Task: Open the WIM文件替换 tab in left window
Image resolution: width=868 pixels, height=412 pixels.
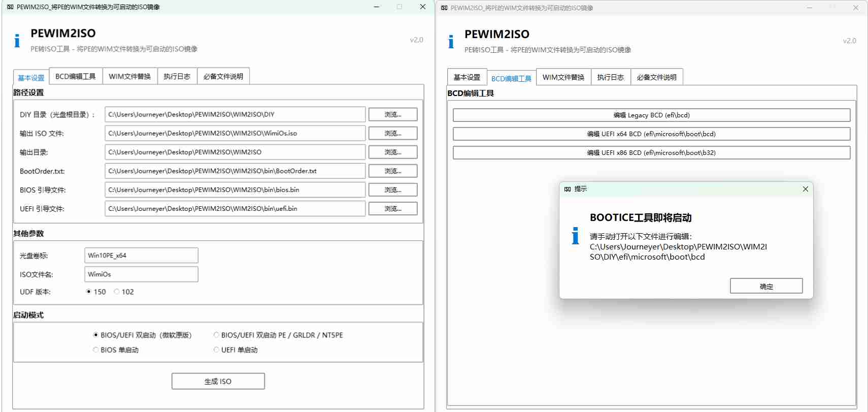Action: [x=129, y=76]
